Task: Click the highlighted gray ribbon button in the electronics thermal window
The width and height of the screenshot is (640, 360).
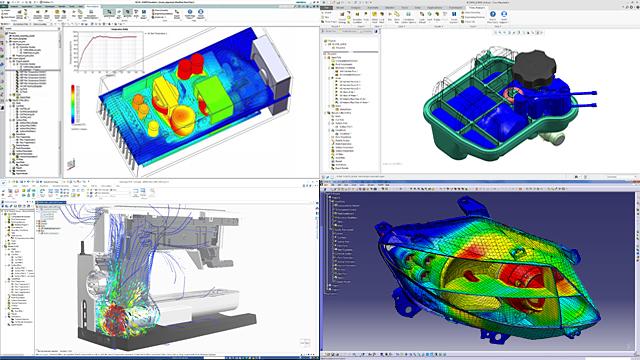Action: click(x=109, y=13)
